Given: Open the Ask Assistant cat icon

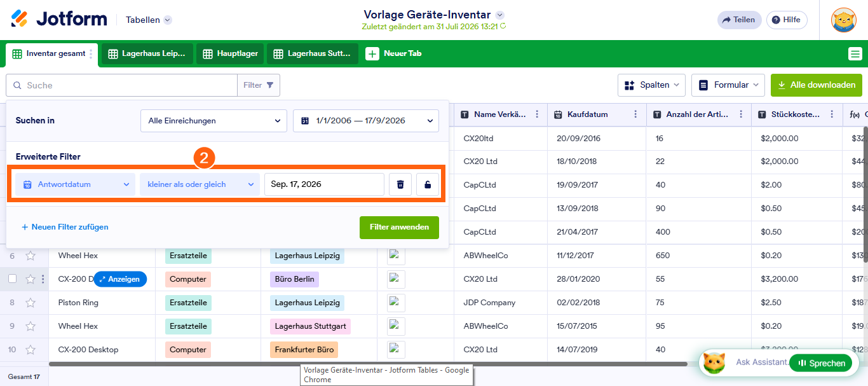Looking at the screenshot, I should click(714, 362).
